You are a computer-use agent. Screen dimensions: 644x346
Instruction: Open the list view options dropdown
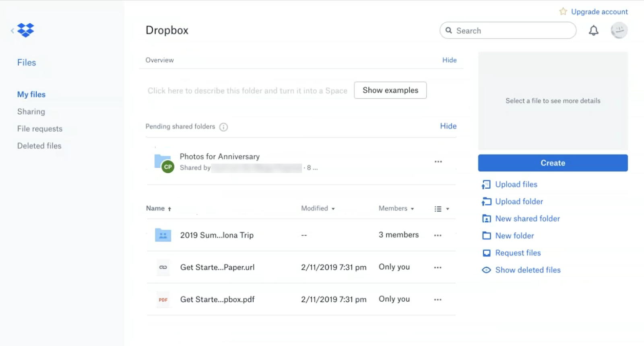point(442,209)
